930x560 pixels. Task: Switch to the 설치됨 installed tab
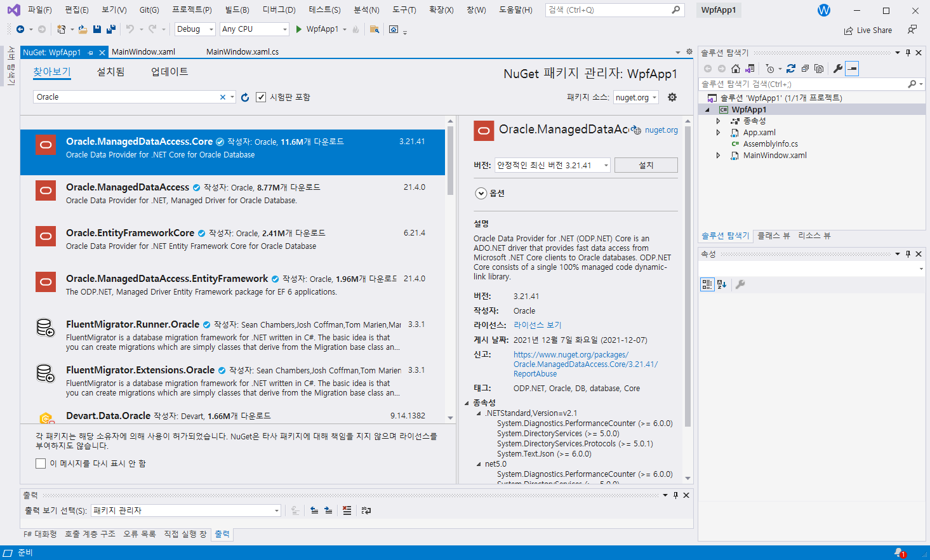[110, 72]
